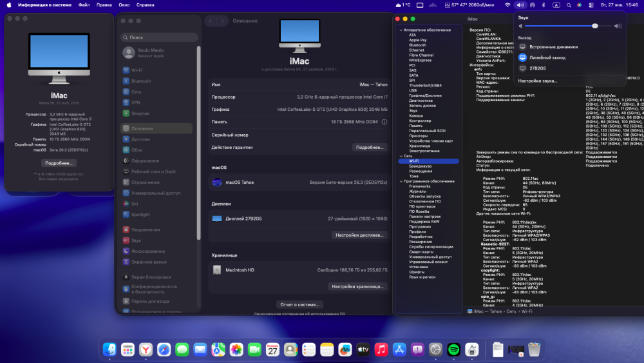Viewport: 644px width, 363px height.
Task: Collapse Аппаратное обеспечение in System Report
Action: [401, 30]
